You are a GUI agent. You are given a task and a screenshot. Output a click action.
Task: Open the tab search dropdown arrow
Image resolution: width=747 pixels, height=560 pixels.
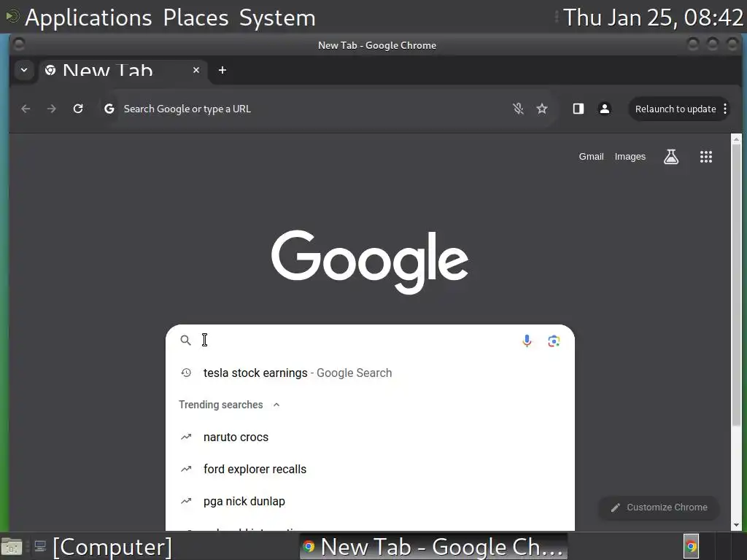pos(24,71)
